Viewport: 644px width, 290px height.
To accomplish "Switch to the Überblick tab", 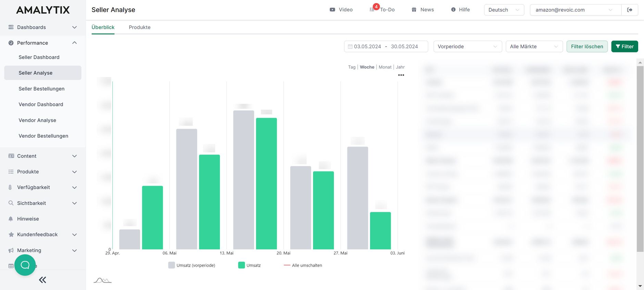I will (x=103, y=27).
